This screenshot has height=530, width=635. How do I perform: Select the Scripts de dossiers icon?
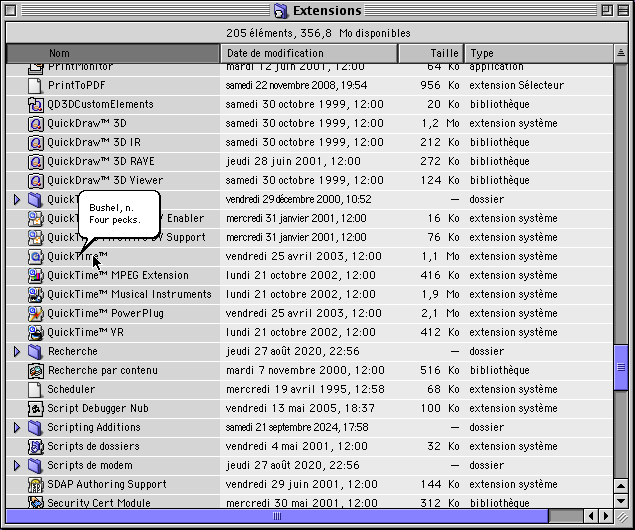click(35, 446)
